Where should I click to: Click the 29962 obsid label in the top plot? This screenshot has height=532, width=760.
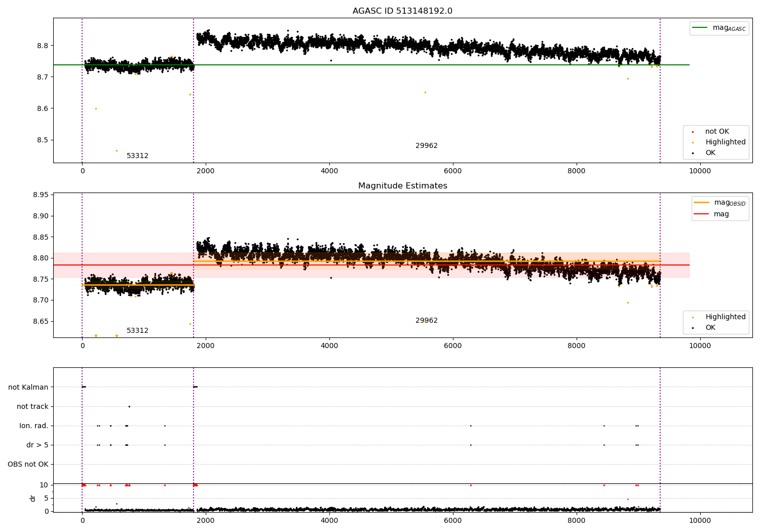pyautogui.click(x=427, y=146)
